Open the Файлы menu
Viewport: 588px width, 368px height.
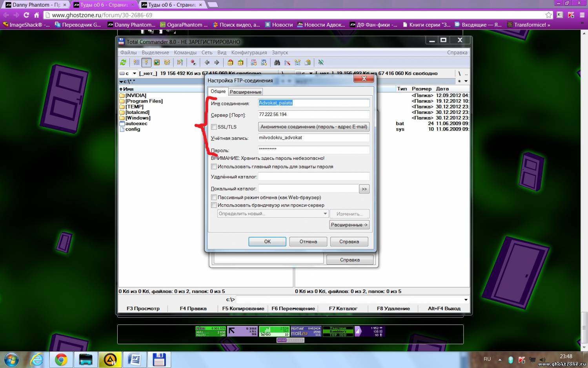128,52
